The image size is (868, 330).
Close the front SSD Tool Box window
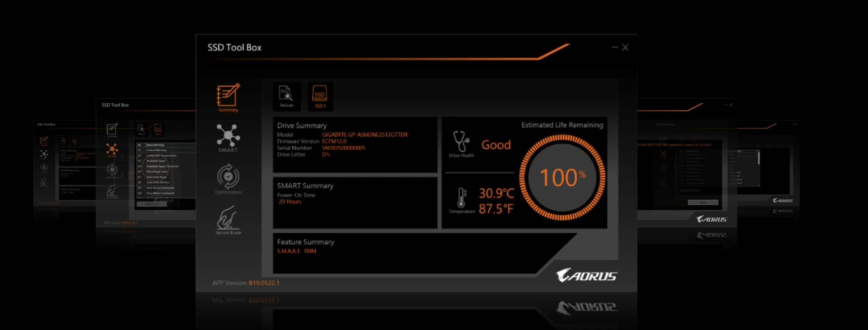pos(625,47)
